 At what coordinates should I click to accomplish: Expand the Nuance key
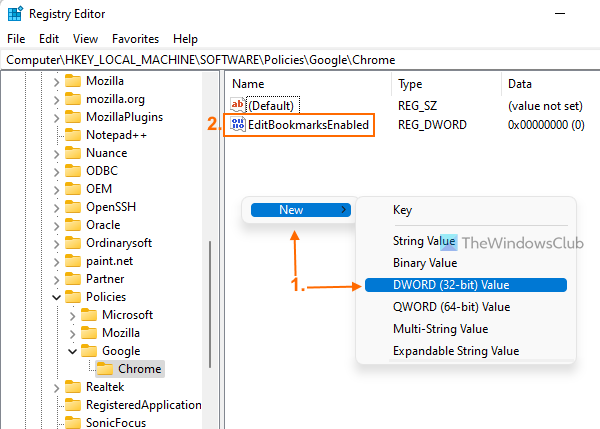coord(56,154)
